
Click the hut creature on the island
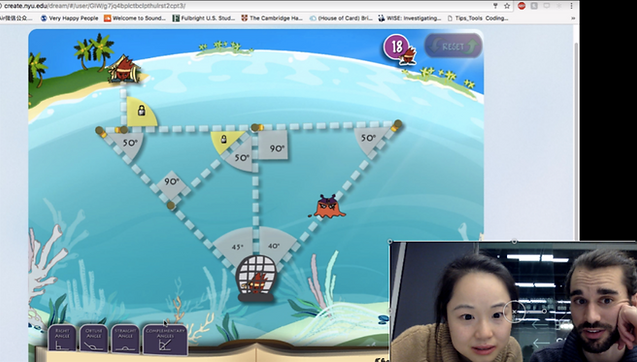tap(124, 69)
